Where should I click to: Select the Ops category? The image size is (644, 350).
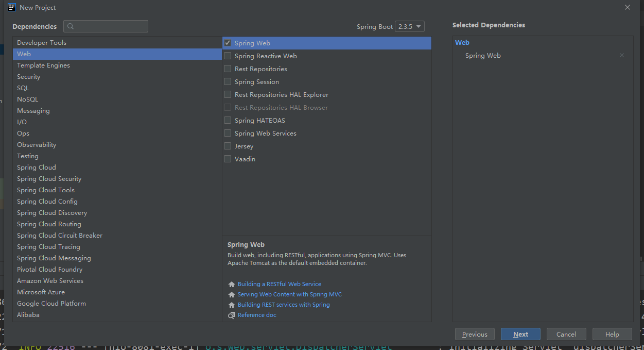(117, 134)
